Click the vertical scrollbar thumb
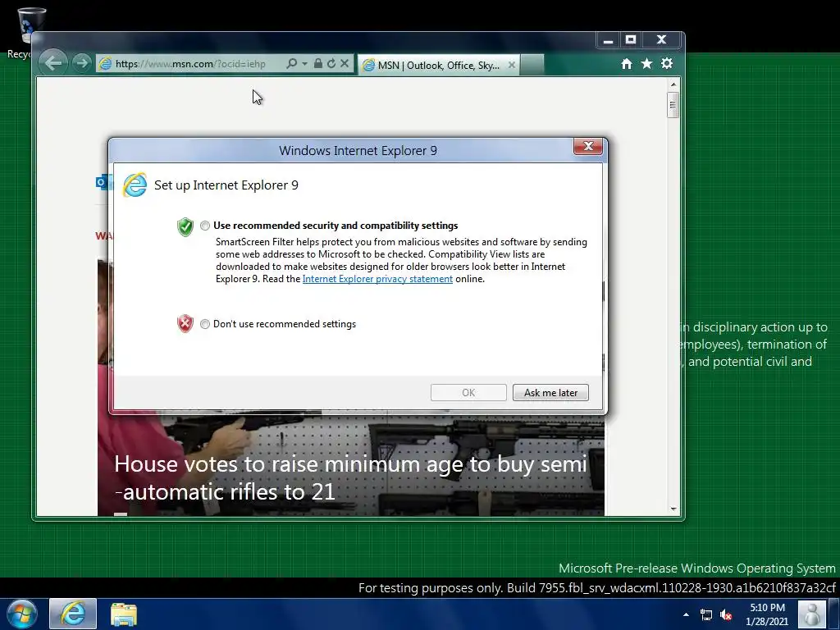Screen dimensions: 840x630 point(673,104)
